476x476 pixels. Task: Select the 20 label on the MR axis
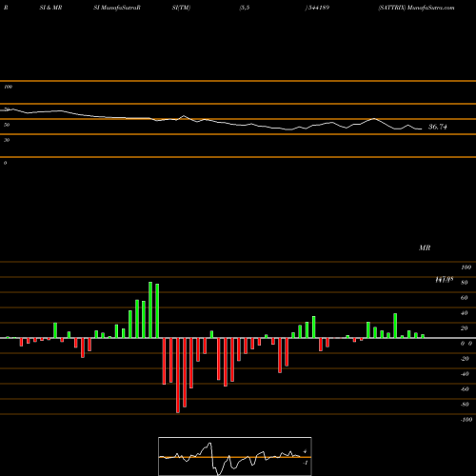pyautogui.click(x=465, y=328)
